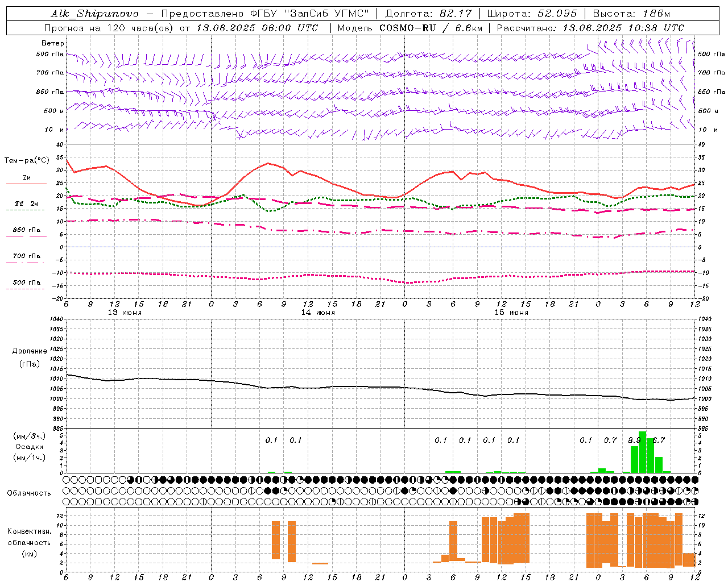Click the Alk_Shipunovo station title
This screenshot has width=728, height=582.
[94, 14]
